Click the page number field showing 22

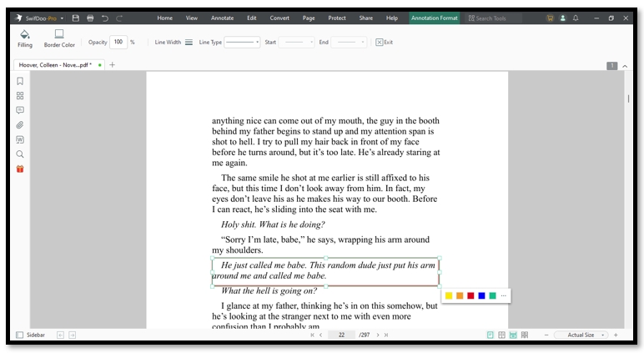click(x=341, y=335)
